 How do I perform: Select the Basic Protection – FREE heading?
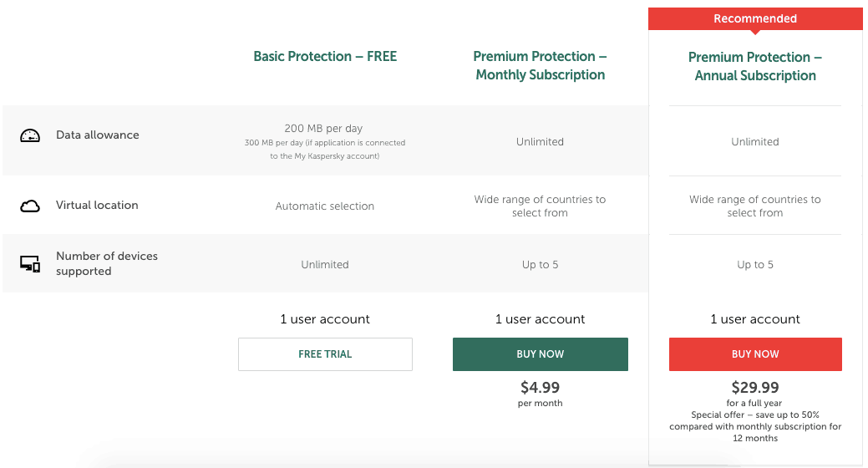(x=325, y=57)
